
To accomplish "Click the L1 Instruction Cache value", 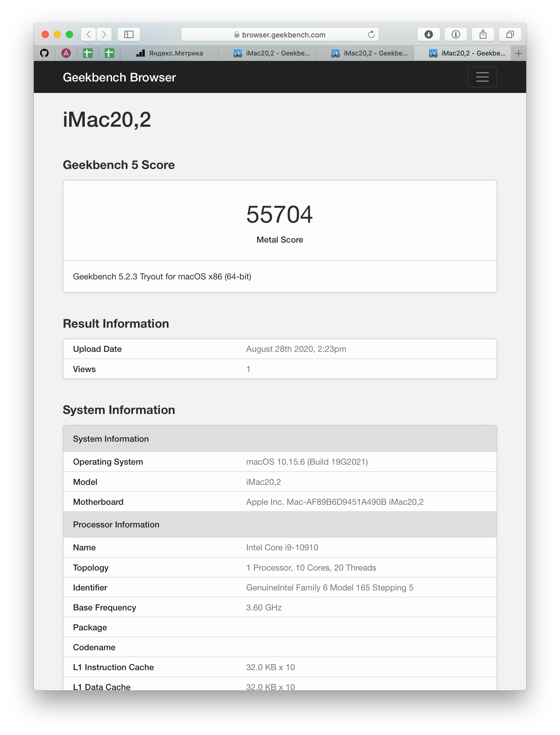I will click(270, 667).
